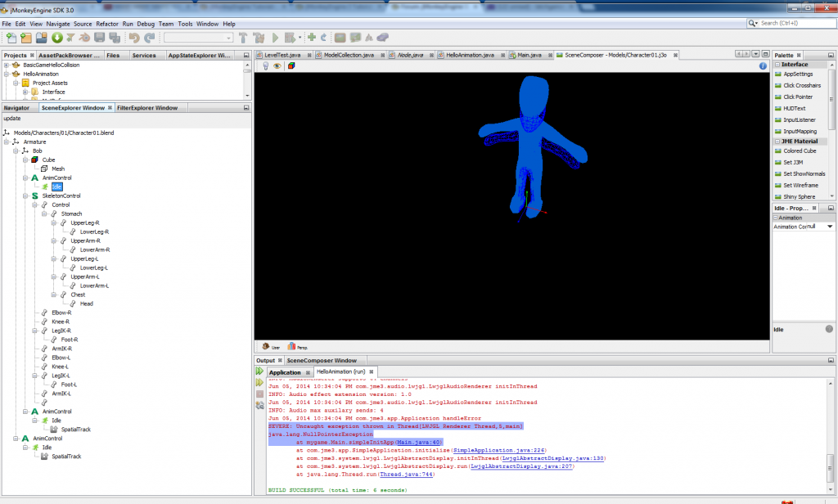
Task: Click the Open Project toolbar icon
Action: click(41, 38)
